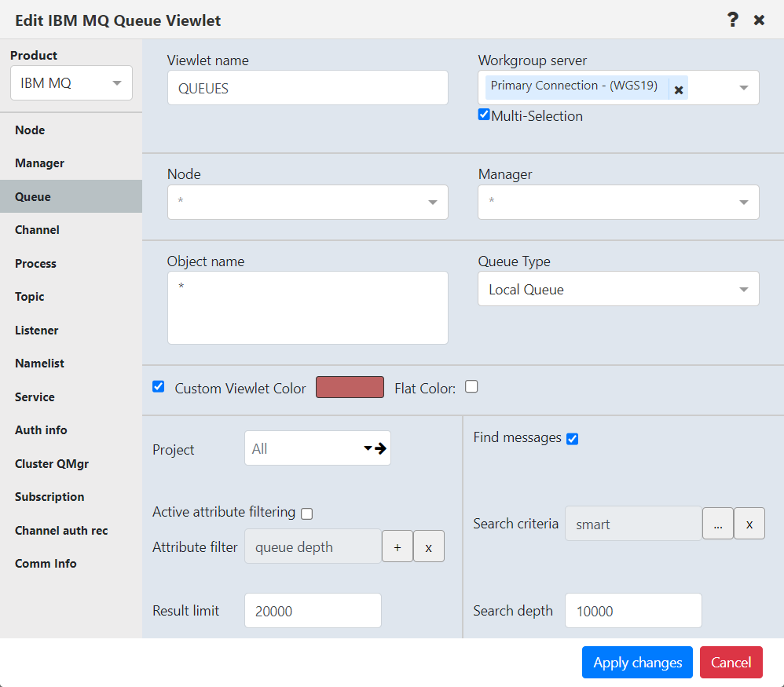This screenshot has width=784, height=687.
Task: Switch to the Channel object type
Action: coord(71,230)
